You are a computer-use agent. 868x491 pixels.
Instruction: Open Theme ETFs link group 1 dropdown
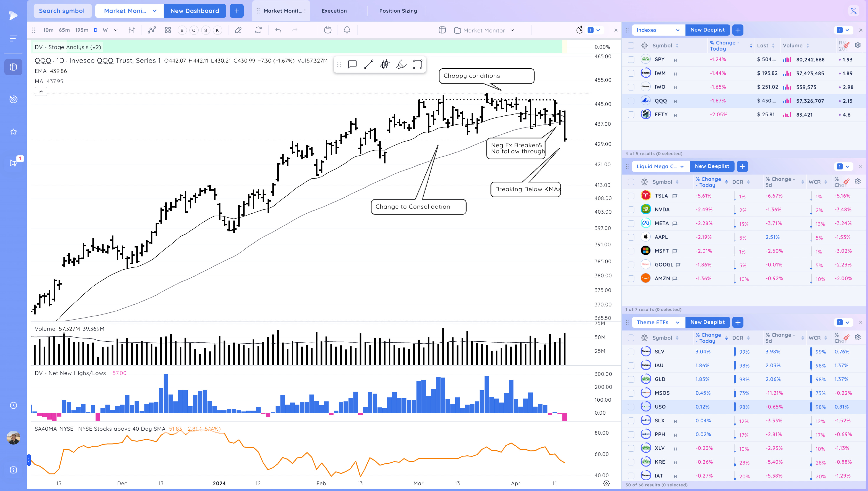coord(843,322)
